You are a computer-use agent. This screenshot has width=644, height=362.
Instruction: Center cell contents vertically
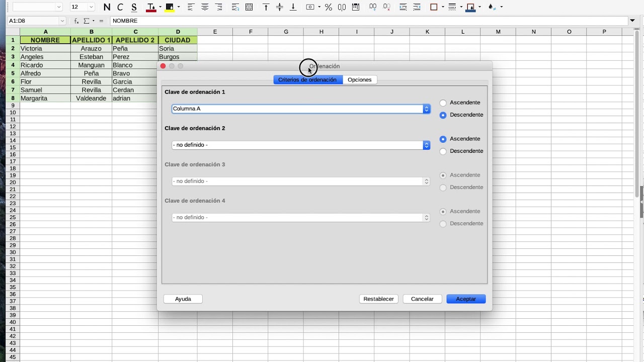coord(280,7)
